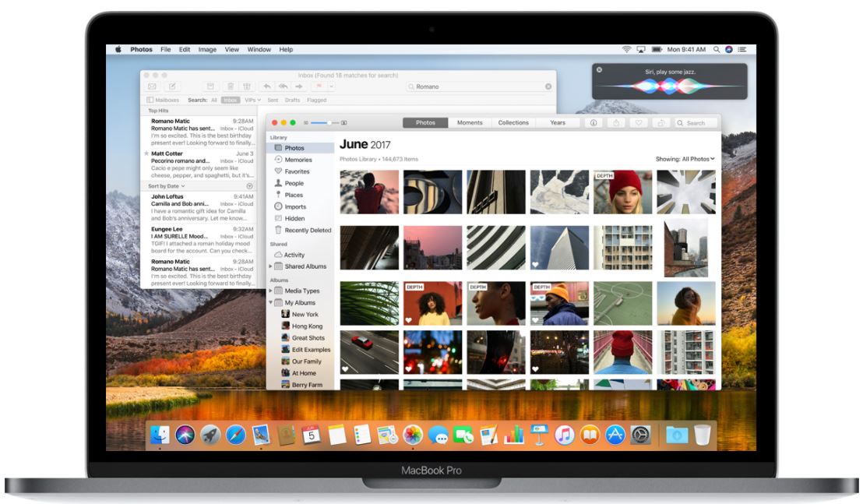Open the File menu
This screenshot has width=863, height=504.
click(x=166, y=50)
